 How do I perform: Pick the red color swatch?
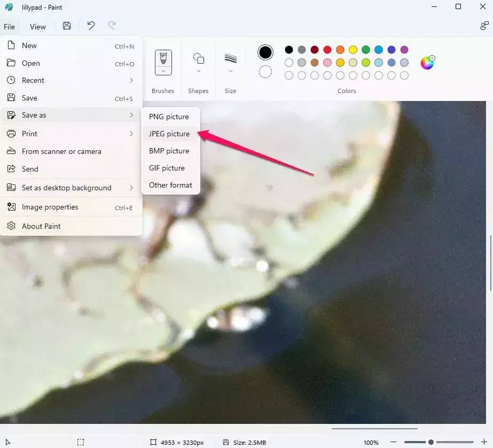click(x=327, y=50)
